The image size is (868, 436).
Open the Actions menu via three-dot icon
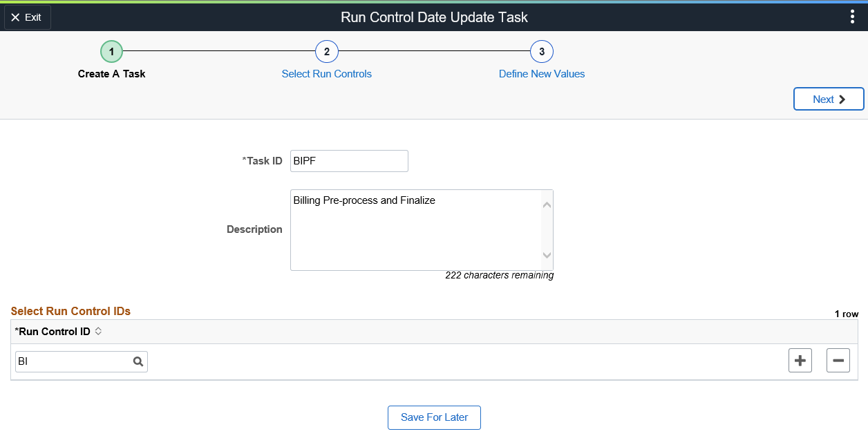852,17
